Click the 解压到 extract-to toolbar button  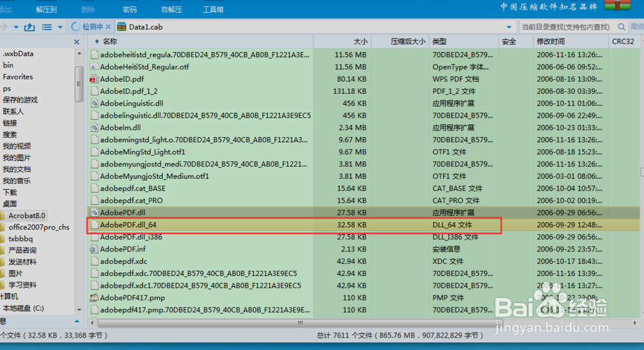coord(46,10)
